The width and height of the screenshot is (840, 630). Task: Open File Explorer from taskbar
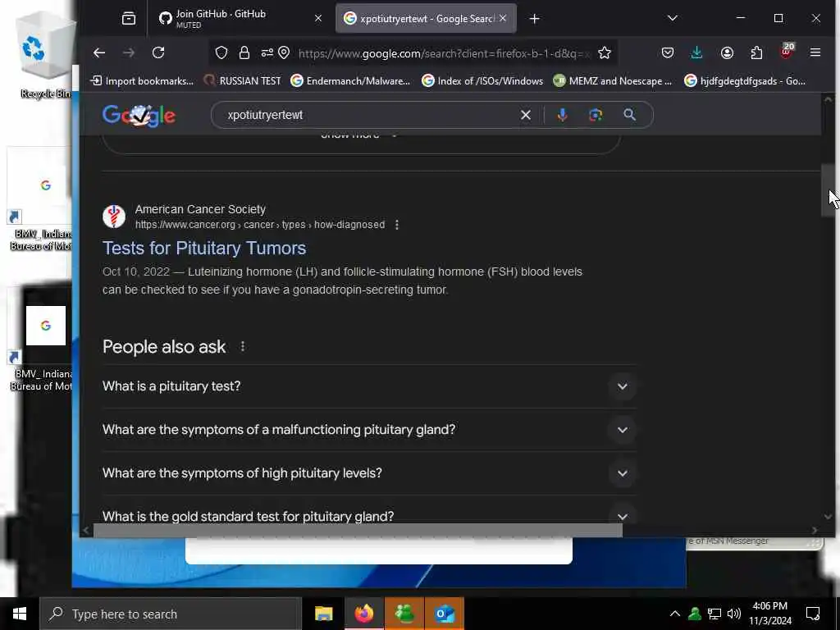(323, 614)
